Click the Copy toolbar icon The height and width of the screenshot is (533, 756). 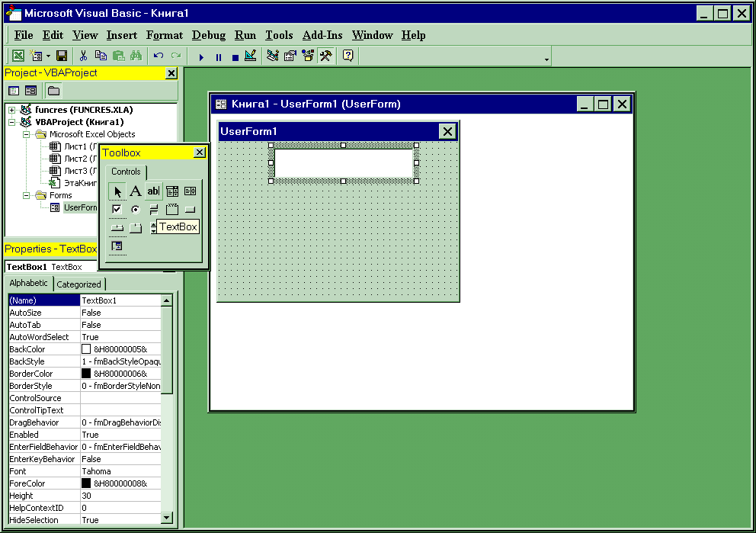tap(101, 56)
